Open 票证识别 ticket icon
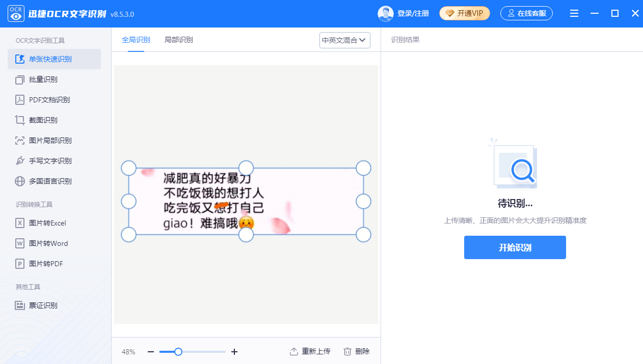Screen dimensions: 643x364 20,305
